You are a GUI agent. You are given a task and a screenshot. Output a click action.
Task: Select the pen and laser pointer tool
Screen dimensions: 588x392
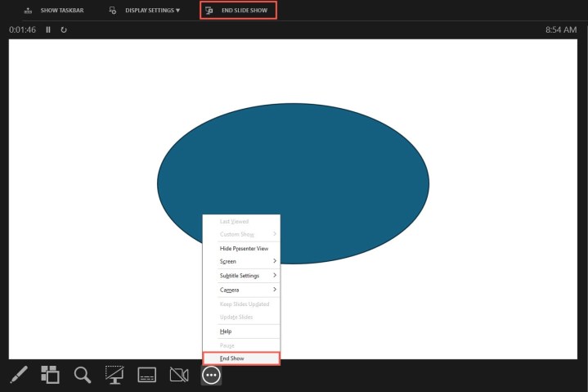[20, 375]
